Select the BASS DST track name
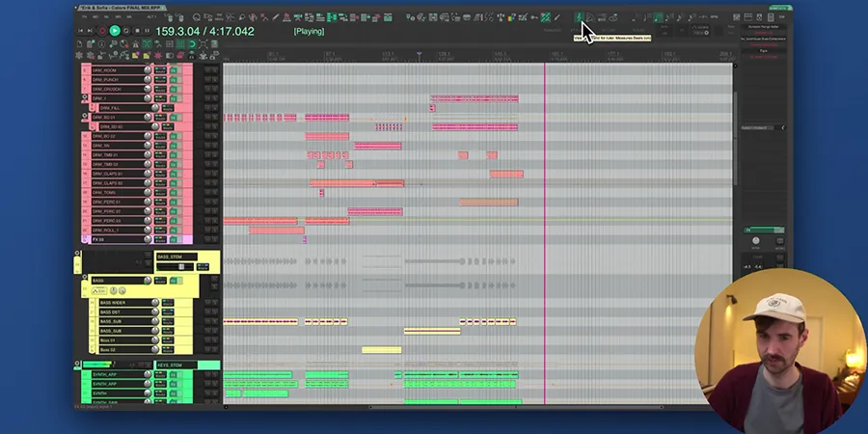The width and height of the screenshot is (868, 434). [109, 312]
